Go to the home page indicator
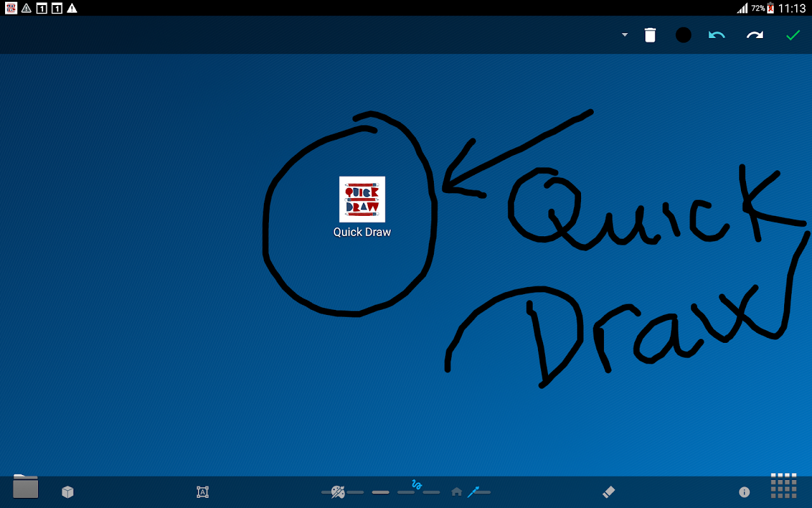 [456, 491]
